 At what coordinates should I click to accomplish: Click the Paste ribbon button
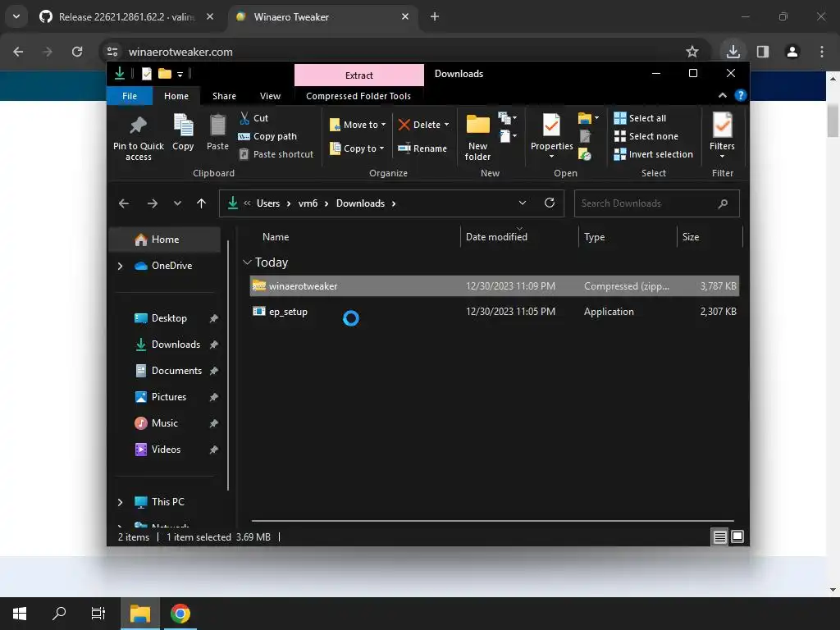click(x=217, y=132)
